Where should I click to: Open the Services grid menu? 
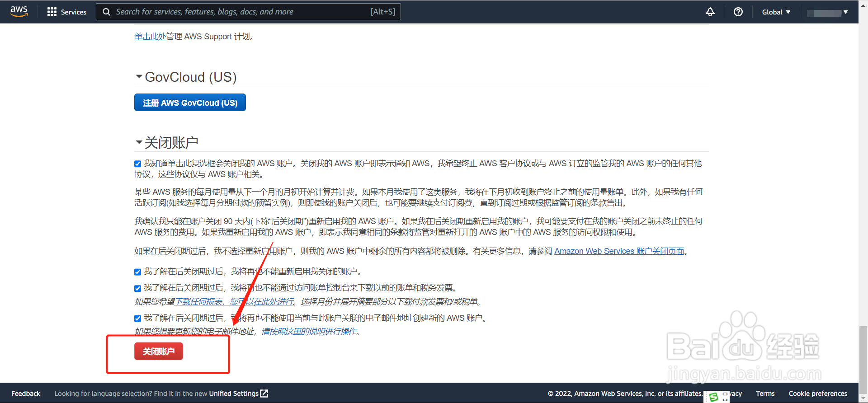coord(52,12)
